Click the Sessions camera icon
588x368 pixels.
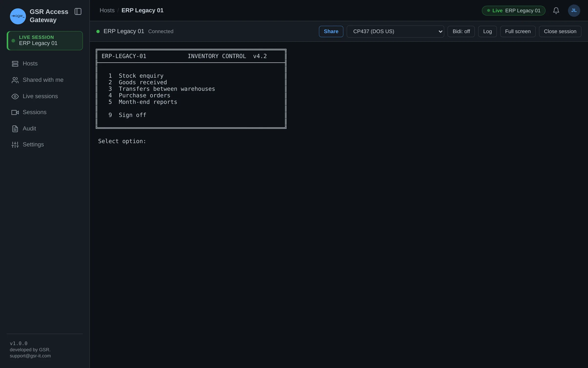[15, 112]
